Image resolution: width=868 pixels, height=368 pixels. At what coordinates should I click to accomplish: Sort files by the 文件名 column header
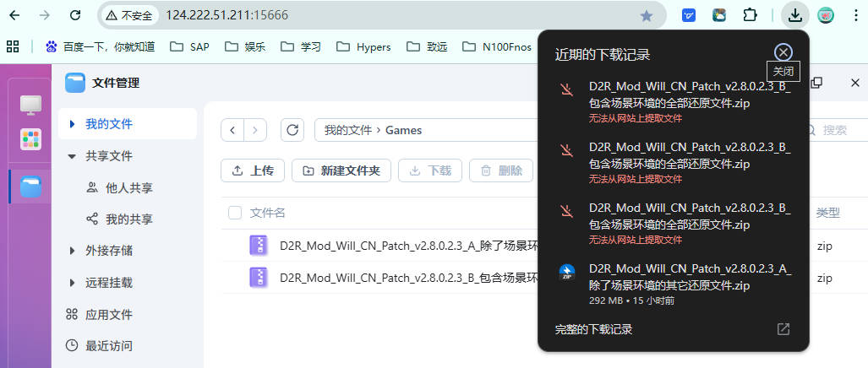pos(267,213)
